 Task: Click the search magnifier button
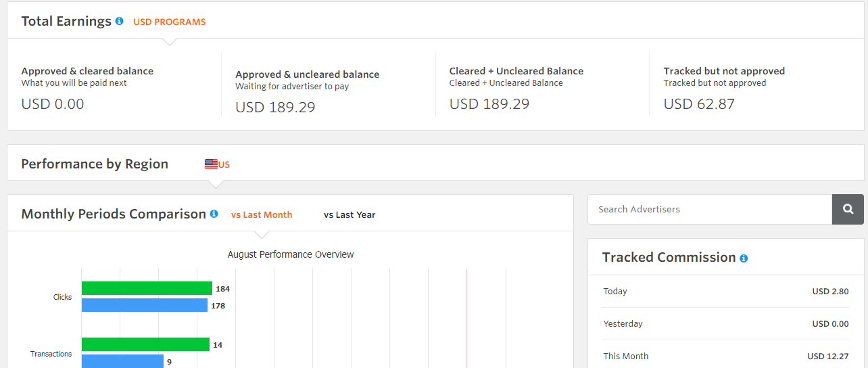pyautogui.click(x=848, y=210)
